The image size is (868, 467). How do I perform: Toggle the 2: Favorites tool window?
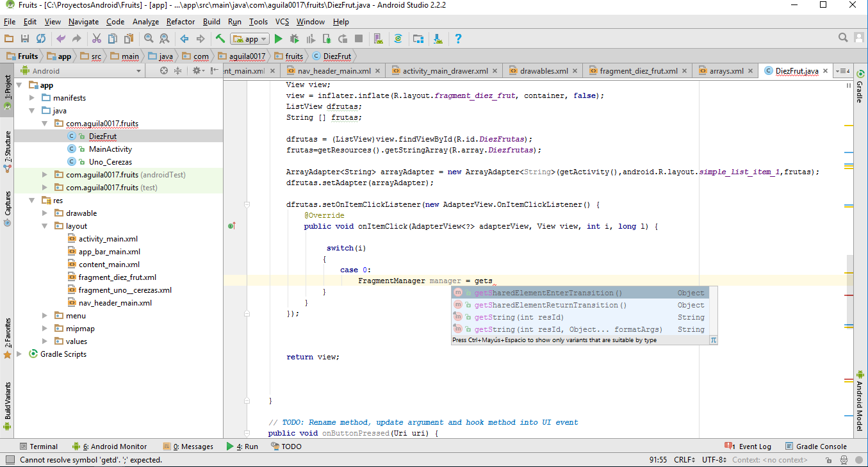(7, 338)
